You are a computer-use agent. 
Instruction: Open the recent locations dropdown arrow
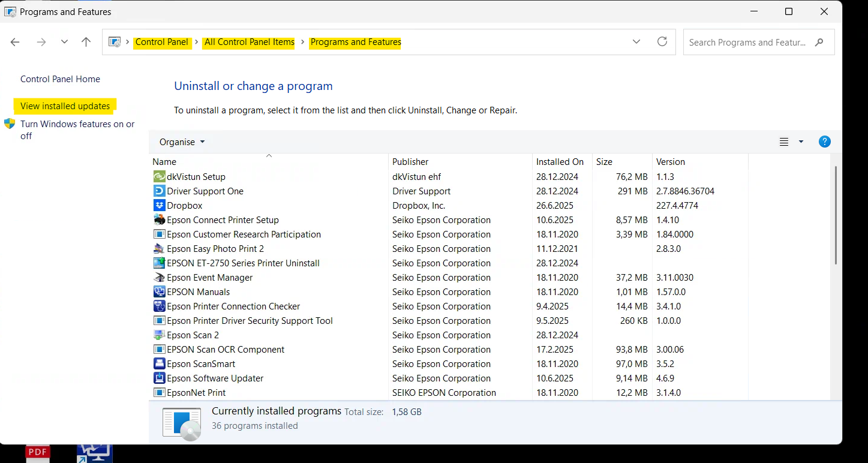coord(64,42)
